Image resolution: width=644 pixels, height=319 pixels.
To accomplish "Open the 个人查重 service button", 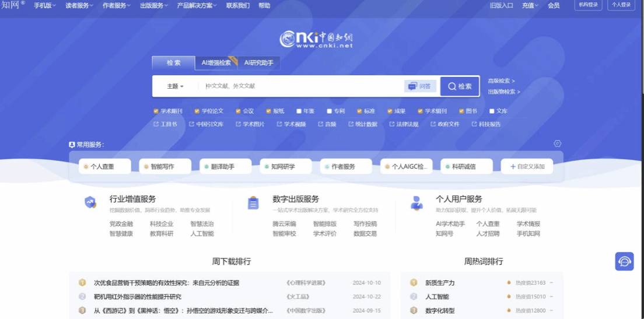I will click(105, 166).
